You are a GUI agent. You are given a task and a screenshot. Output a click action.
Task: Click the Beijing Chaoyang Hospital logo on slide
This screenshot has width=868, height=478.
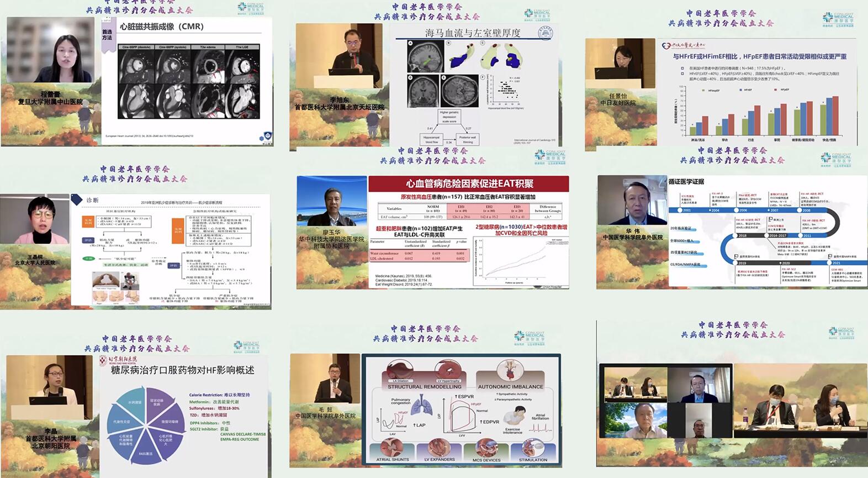(x=119, y=360)
